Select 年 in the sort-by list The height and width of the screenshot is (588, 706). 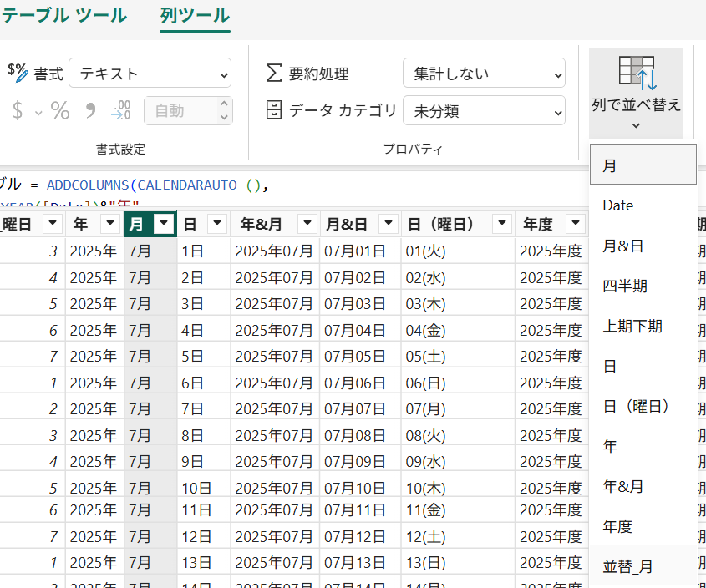(643, 446)
